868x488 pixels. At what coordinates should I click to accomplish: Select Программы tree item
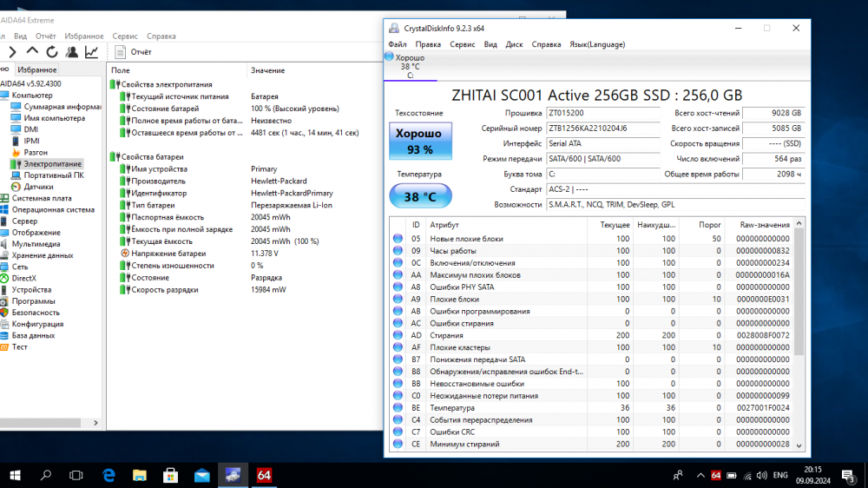tap(33, 301)
